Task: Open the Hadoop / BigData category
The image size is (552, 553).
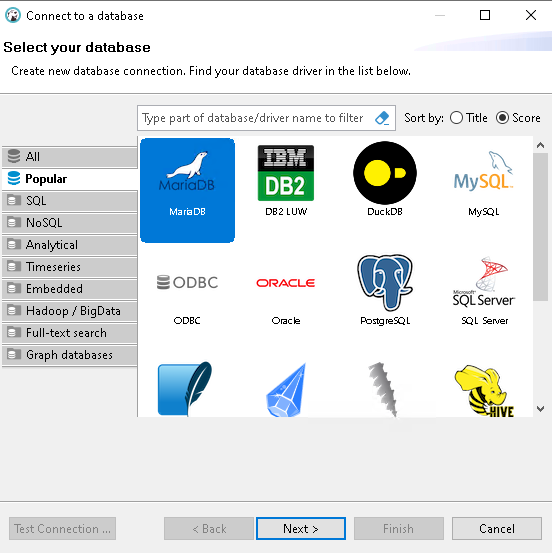Action: pos(70,311)
